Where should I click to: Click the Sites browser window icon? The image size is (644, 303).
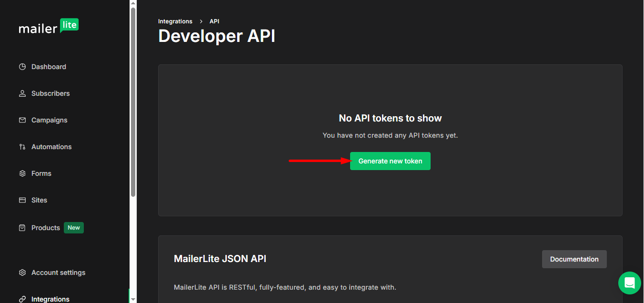(22, 200)
